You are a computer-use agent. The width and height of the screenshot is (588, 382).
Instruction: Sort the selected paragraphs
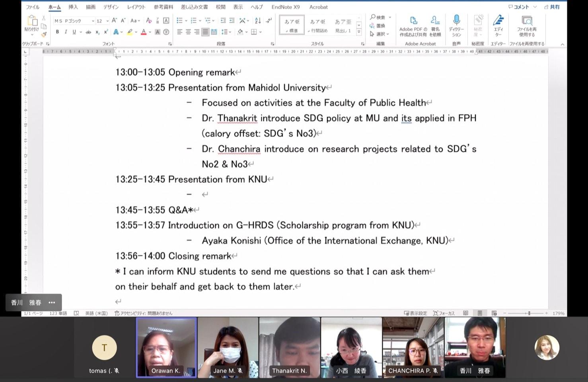(258, 20)
